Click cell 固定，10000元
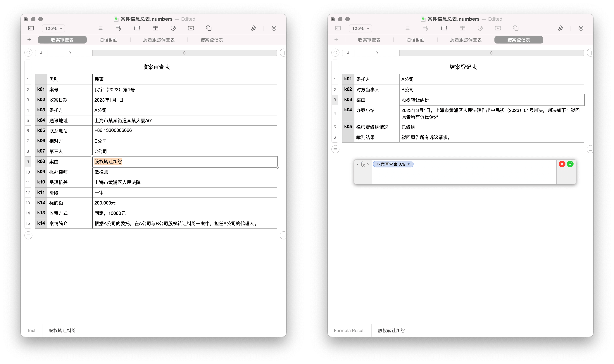 [184, 213]
